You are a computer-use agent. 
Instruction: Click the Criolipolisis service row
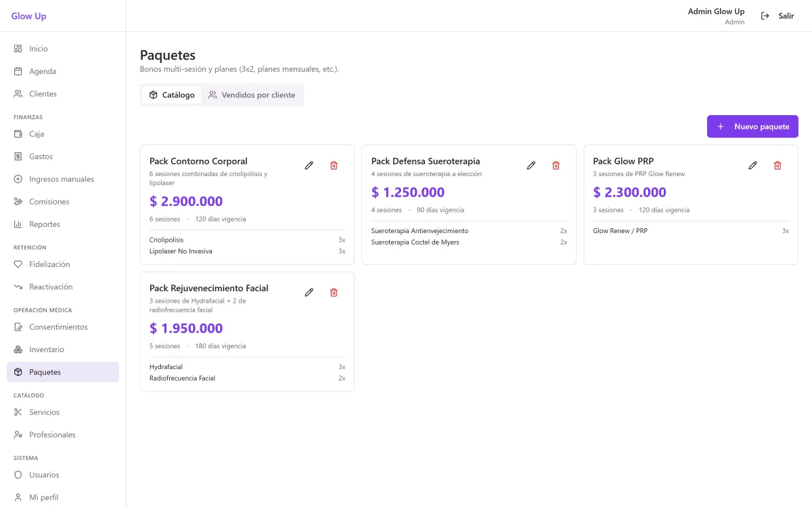point(247,240)
